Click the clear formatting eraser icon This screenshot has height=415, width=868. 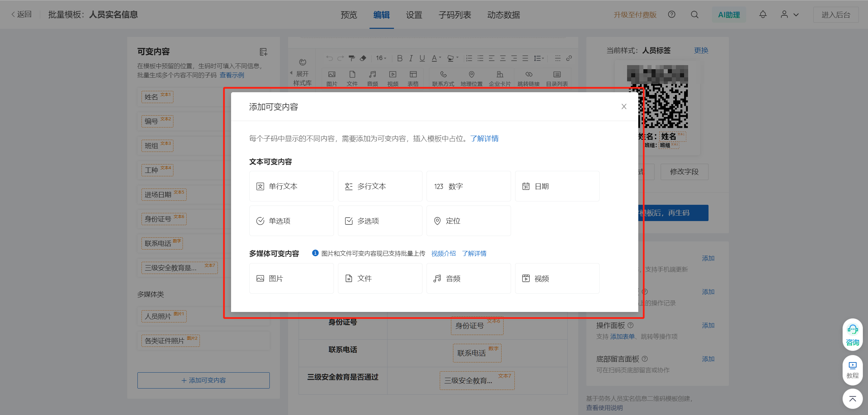(363, 58)
